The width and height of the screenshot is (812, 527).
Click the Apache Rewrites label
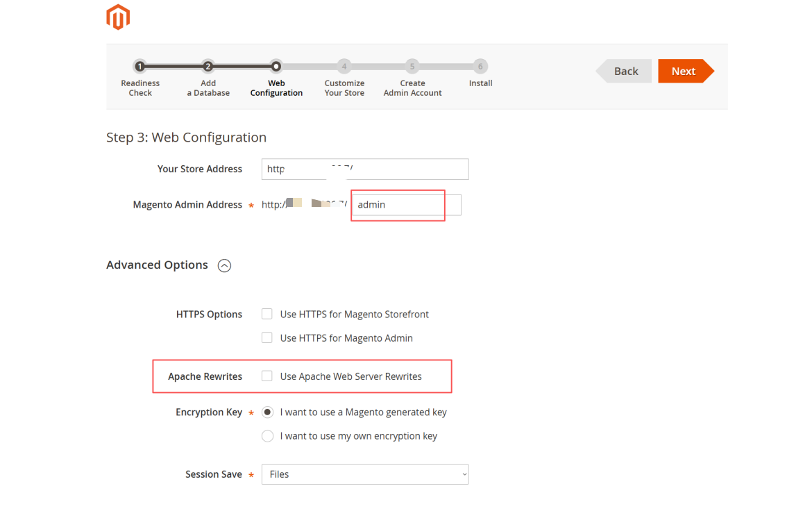click(205, 377)
